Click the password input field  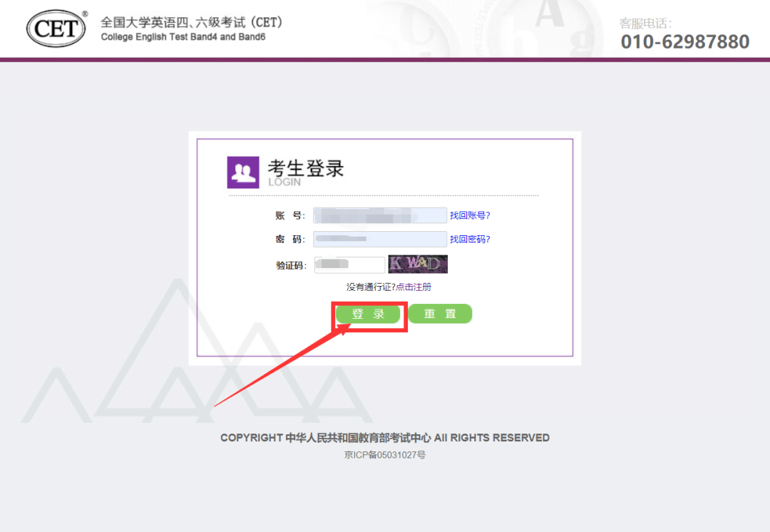pyautogui.click(x=380, y=239)
